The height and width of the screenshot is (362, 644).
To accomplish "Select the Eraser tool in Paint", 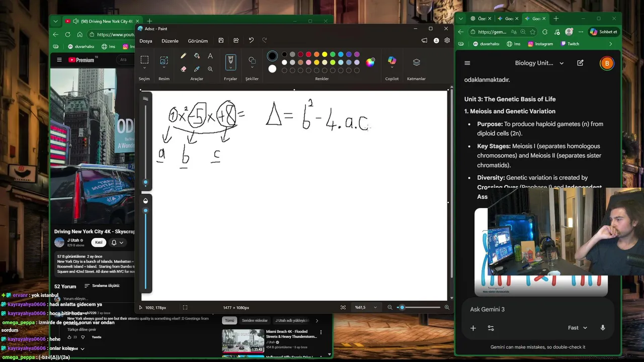I will (183, 69).
